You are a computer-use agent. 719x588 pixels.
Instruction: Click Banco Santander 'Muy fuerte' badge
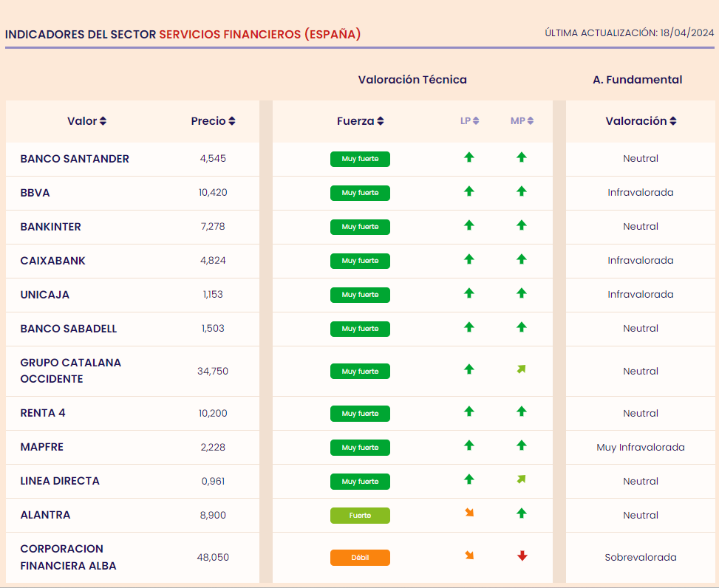(x=360, y=159)
